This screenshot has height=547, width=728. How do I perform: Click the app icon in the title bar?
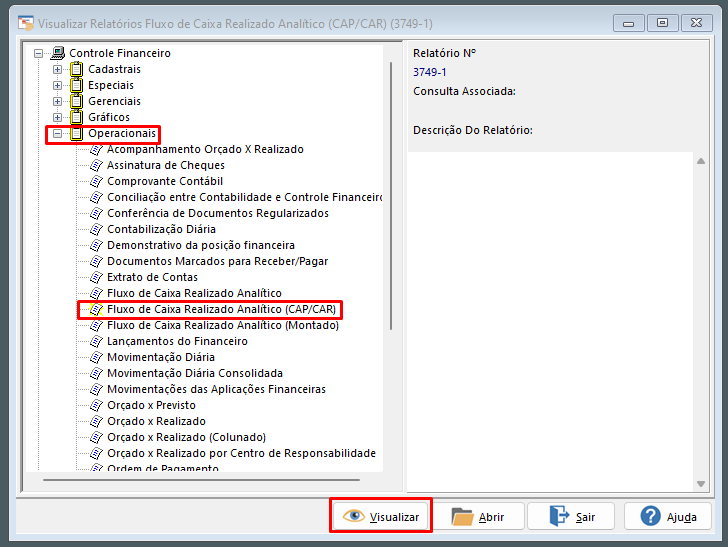click(26, 23)
